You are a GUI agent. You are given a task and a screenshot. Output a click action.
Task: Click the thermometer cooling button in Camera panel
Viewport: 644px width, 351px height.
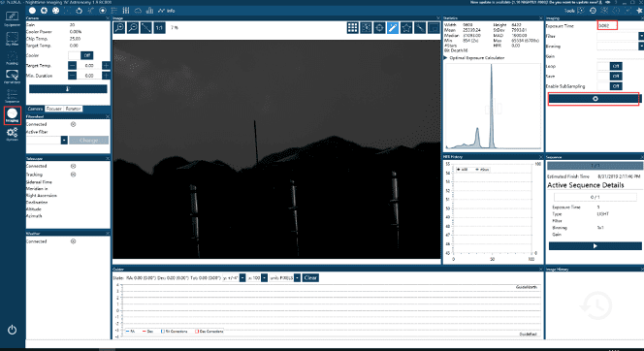coord(68,88)
